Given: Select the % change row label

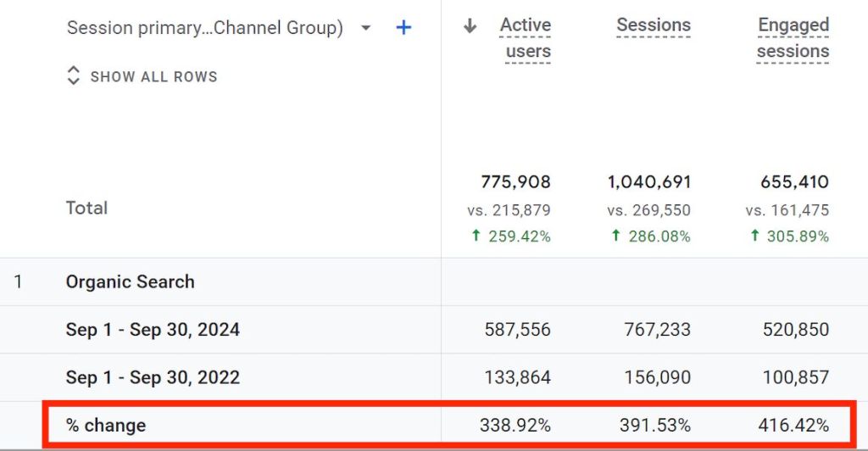Looking at the screenshot, I should coord(106,425).
